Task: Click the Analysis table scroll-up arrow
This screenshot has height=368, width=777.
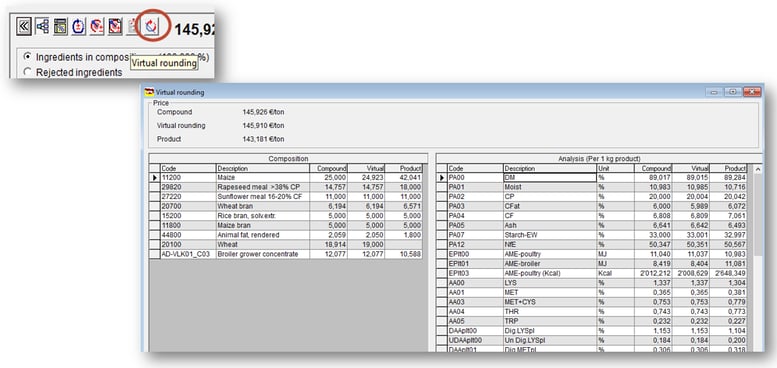Action: [x=757, y=169]
